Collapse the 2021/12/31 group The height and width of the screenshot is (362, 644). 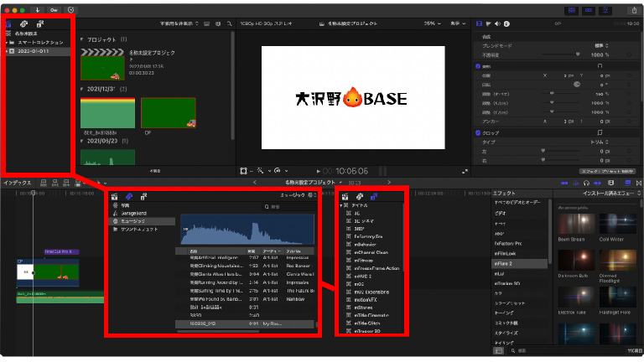81,89
